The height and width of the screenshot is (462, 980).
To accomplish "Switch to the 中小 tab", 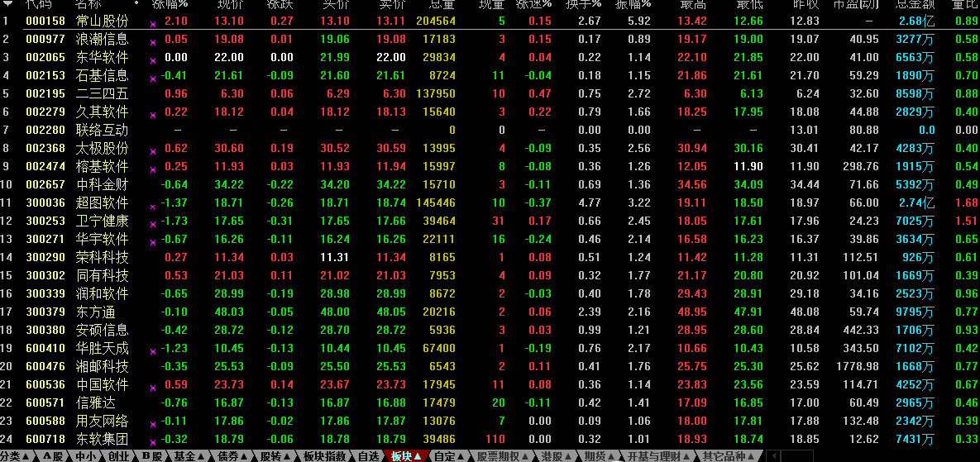I will (x=86, y=456).
